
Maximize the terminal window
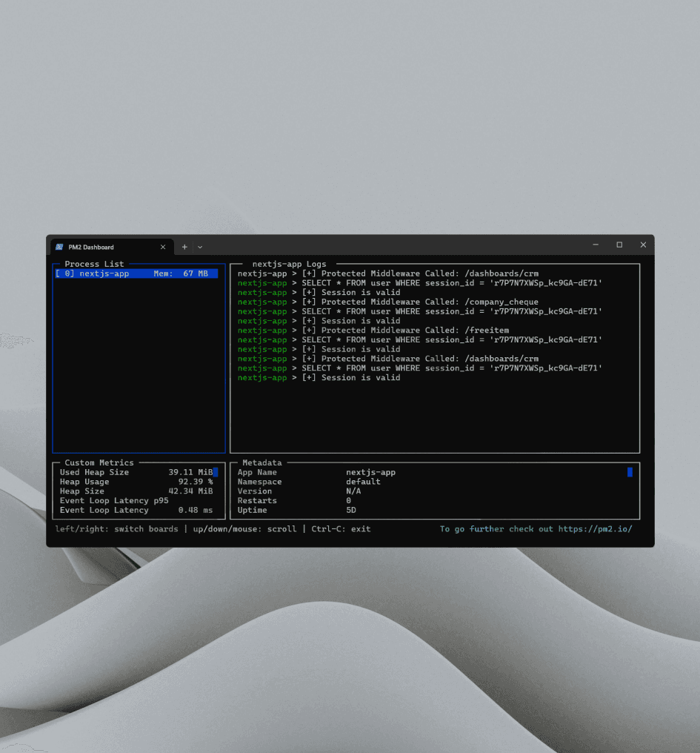point(619,245)
